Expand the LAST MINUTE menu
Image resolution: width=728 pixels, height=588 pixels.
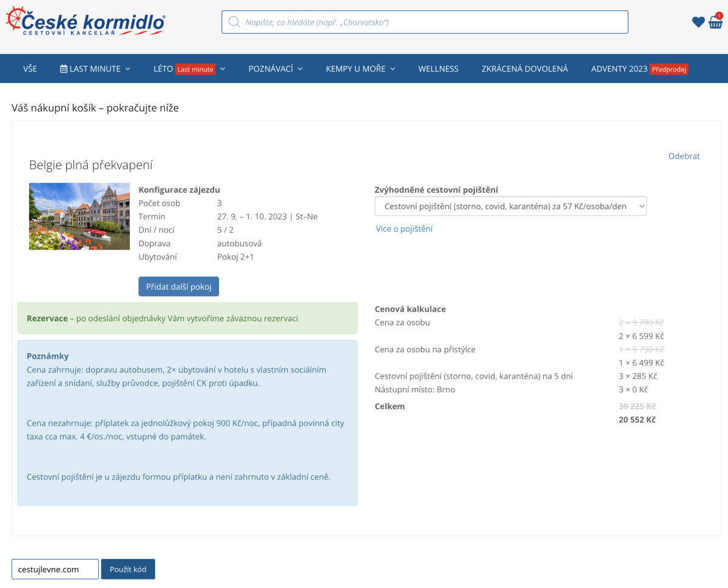(95, 69)
